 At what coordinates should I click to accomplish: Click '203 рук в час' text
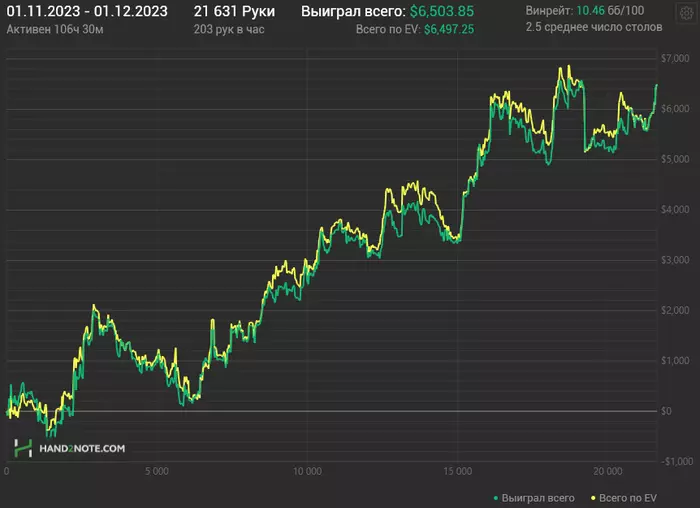tap(229, 29)
